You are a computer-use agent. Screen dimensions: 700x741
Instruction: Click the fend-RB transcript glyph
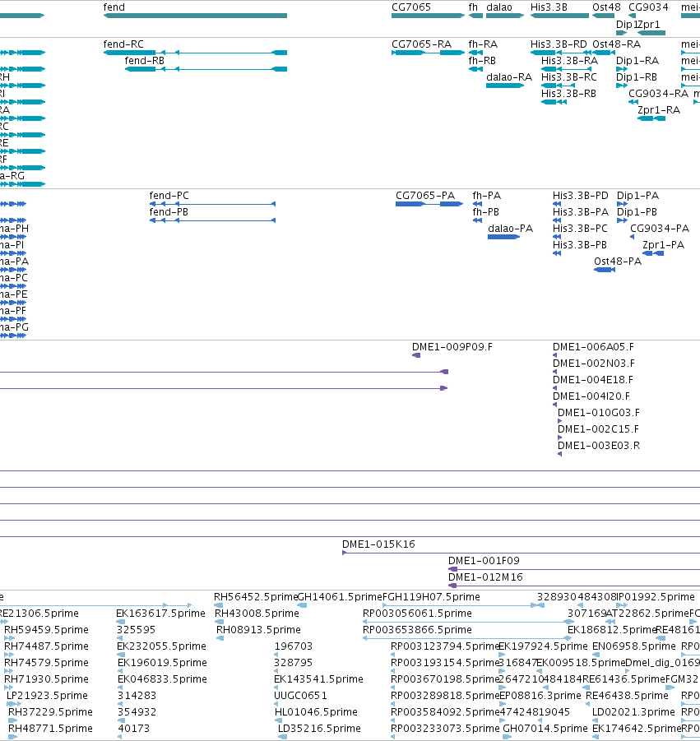tap(206, 69)
